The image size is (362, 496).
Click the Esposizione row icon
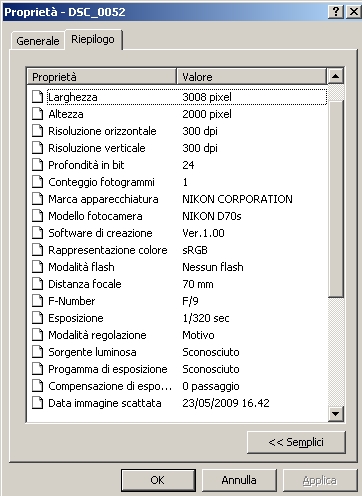pos(37,318)
